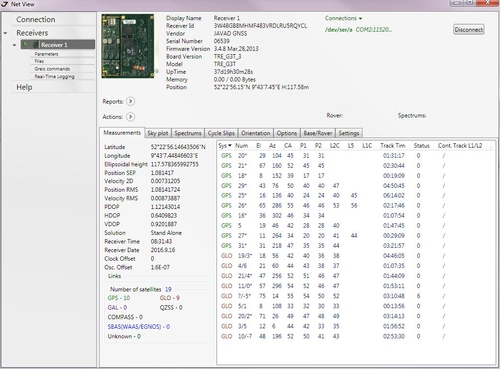Image resolution: width=500 pixels, height=369 pixels.
Task: Expand the Reports arrow button
Action: tap(131, 101)
